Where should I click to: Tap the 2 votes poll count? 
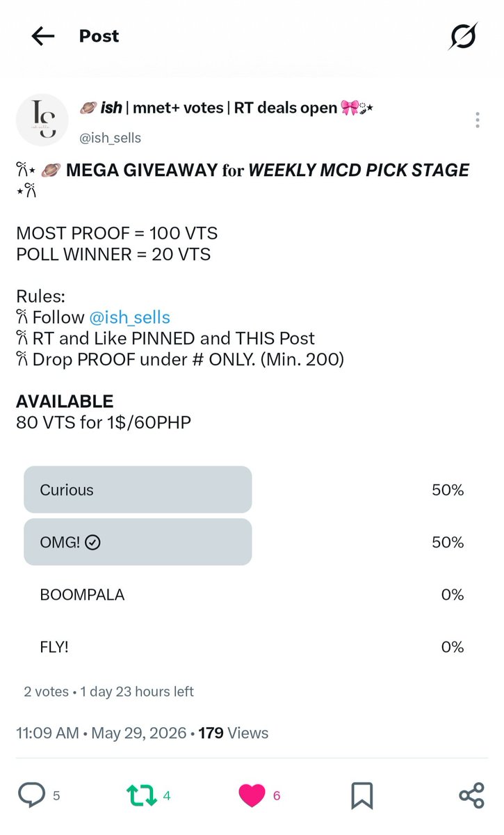pyautogui.click(x=46, y=692)
